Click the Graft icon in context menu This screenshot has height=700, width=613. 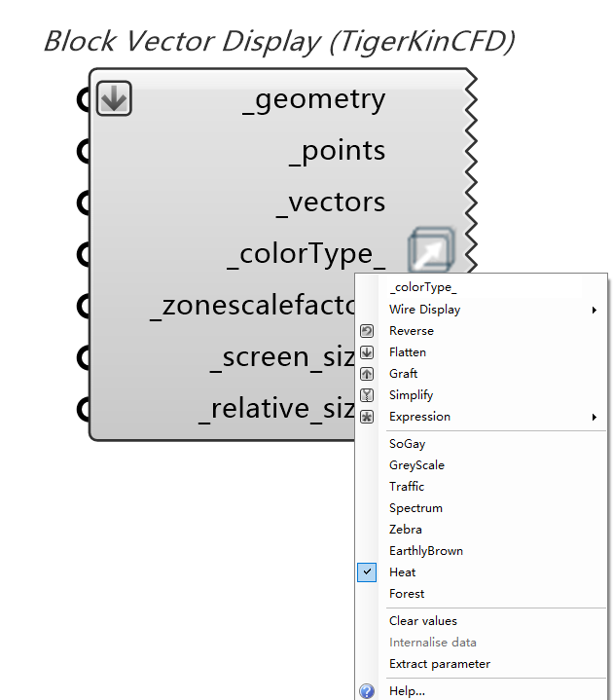[367, 374]
